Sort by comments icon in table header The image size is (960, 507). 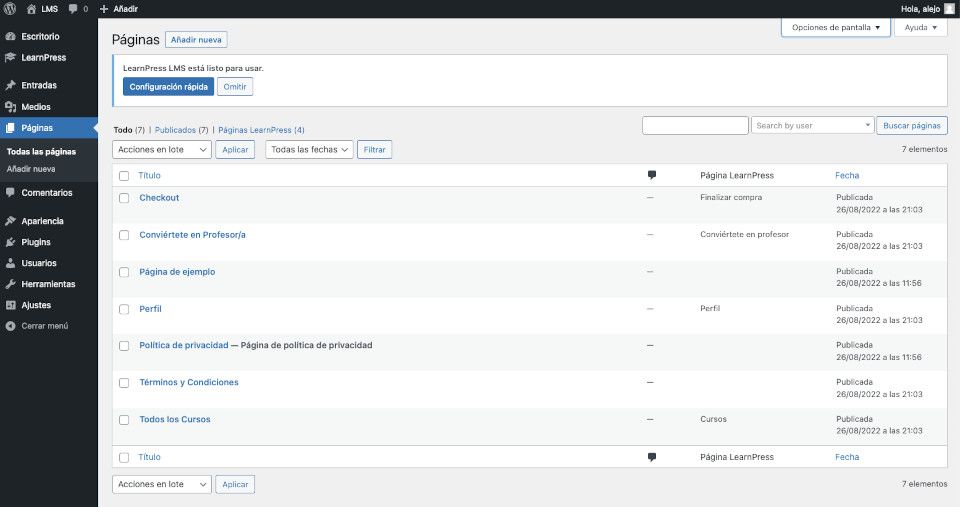point(651,175)
